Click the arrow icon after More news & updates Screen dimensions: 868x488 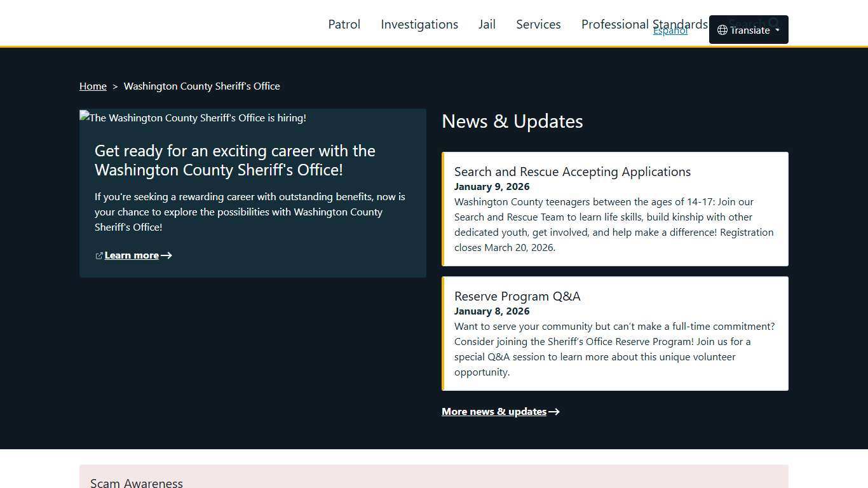point(554,412)
